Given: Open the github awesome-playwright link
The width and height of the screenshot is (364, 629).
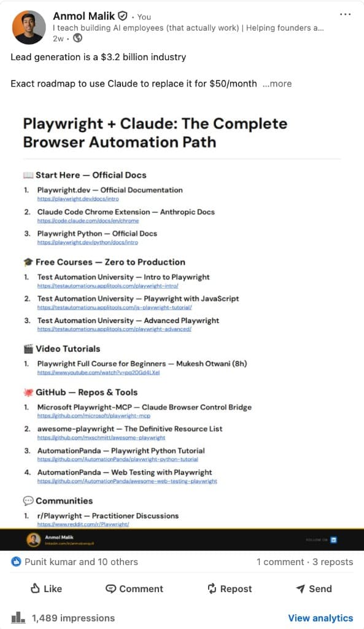Looking at the screenshot, I should pos(101,437).
